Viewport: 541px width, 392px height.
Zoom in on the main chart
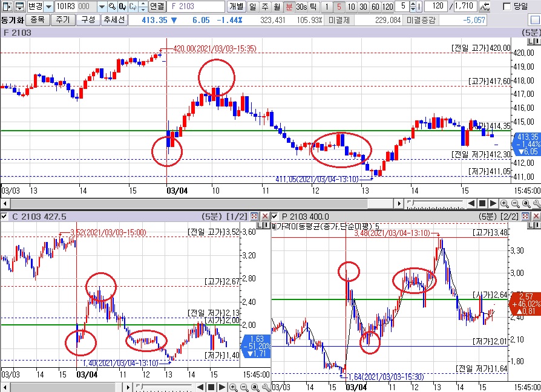pos(505,204)
